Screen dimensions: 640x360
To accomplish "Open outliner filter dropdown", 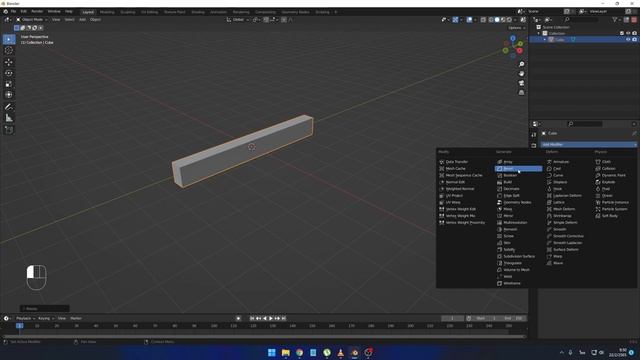I will click(616, 20).
